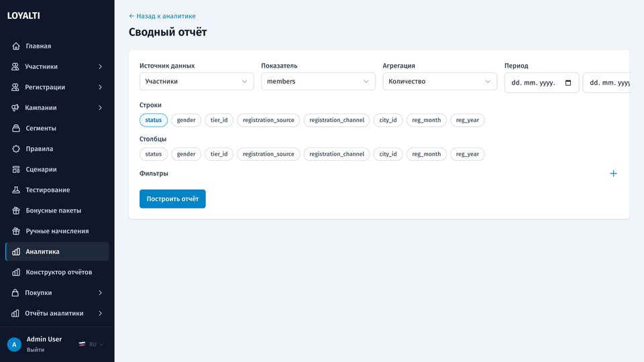Select registration_channel chip in Столбцы
Screen dimensions: 644x362
(337, 154)
